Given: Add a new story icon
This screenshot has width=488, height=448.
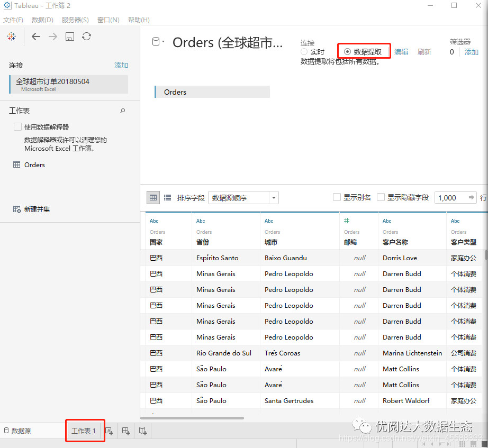Looking at the screenshot, I should (143, 431).
